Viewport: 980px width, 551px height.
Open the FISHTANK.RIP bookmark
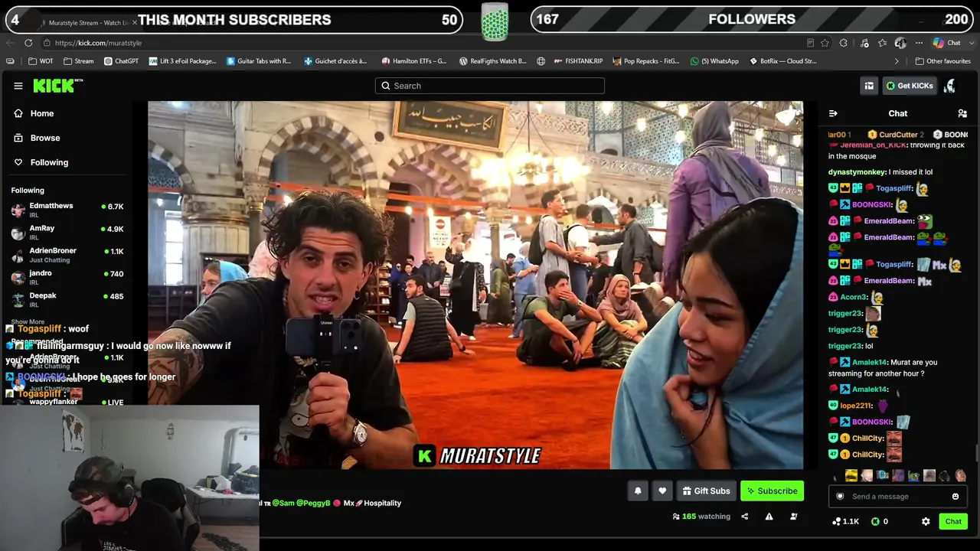point(577,61)
